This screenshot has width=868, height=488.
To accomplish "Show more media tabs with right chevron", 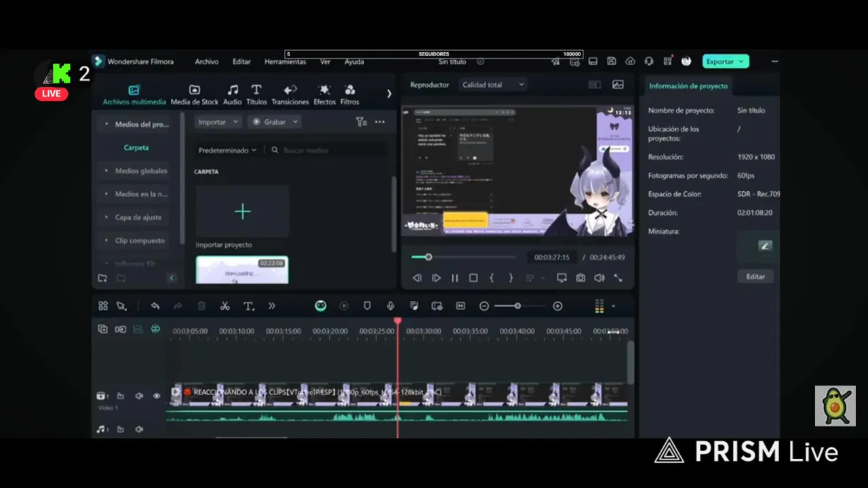I will [389, 94].
